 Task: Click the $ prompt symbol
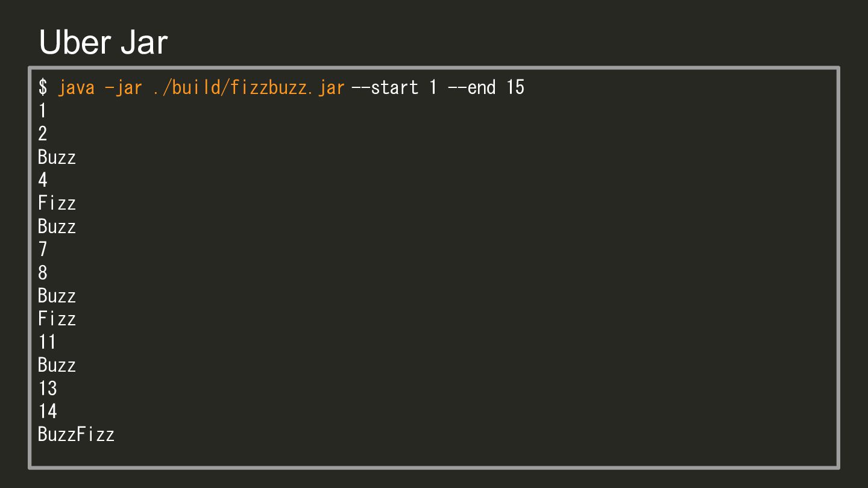pyautogui.click(x=43, y=88)
